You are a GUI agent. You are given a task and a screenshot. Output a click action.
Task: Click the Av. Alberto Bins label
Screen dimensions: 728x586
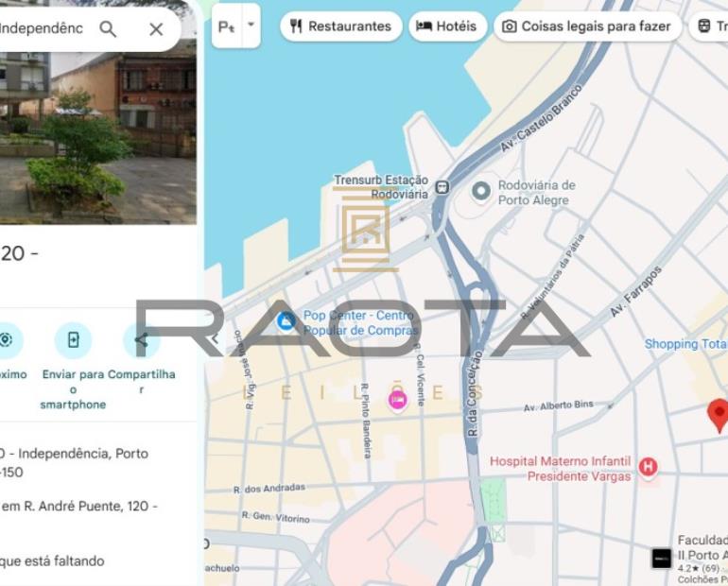tap(559, 406)
